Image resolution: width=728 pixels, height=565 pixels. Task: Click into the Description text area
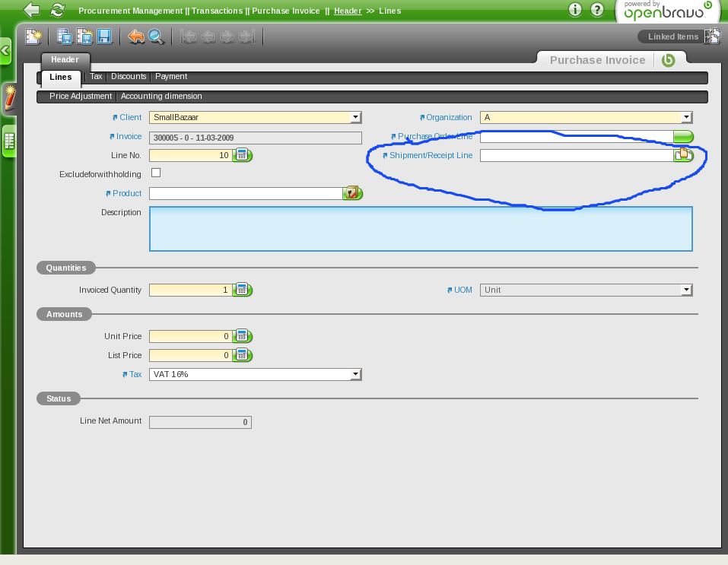pos(421,229)
